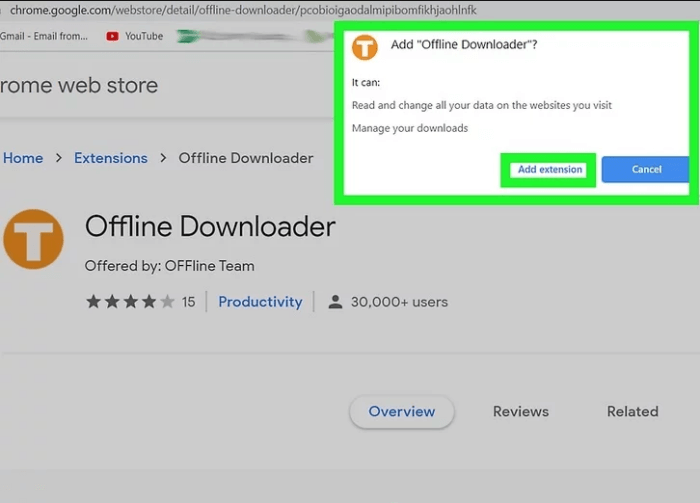Image resolution: width=700 pixels, height=503 pixels.
Task: Click the chrome web store header title
Action: [x=79, y=85]
